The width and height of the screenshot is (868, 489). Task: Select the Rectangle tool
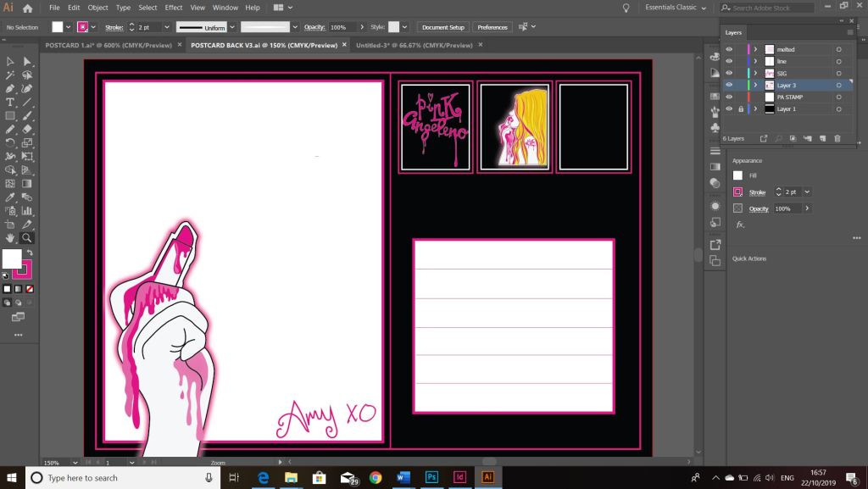coord(10,115)
